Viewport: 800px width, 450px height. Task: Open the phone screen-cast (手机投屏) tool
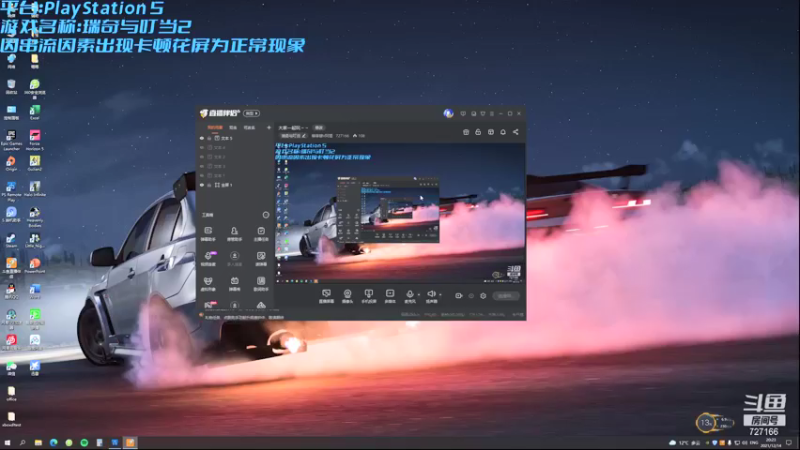coord(368,295)
